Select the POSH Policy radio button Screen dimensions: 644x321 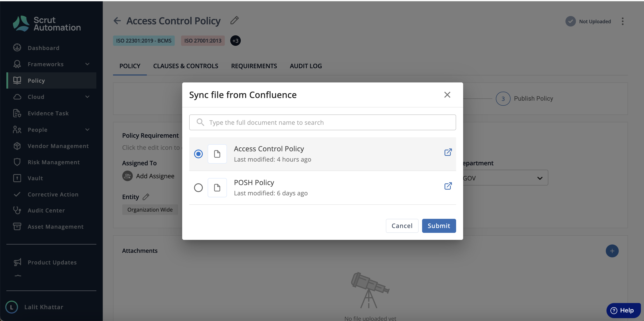pos(198,188)
